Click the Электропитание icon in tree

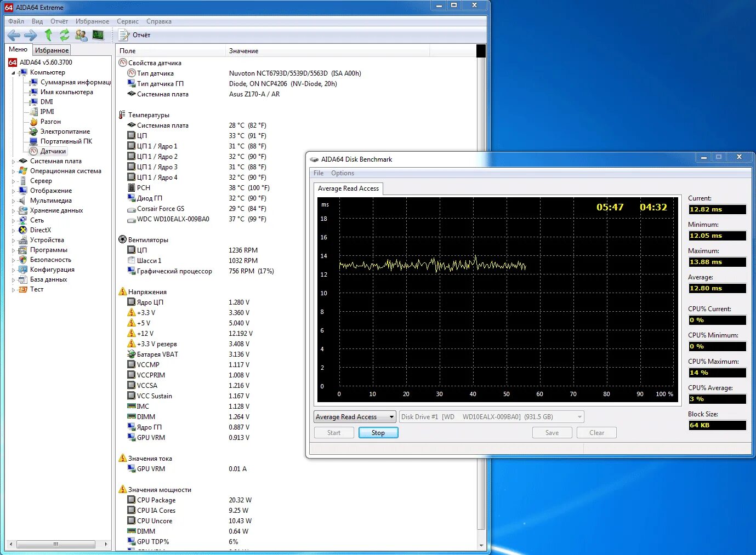click(x=33, y=131)
